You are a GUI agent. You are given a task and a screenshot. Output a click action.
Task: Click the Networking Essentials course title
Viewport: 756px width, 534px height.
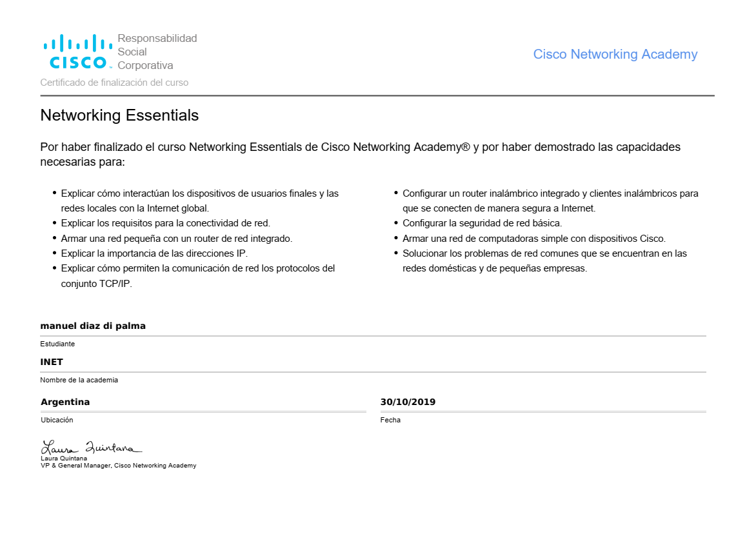tap(119, 115)
